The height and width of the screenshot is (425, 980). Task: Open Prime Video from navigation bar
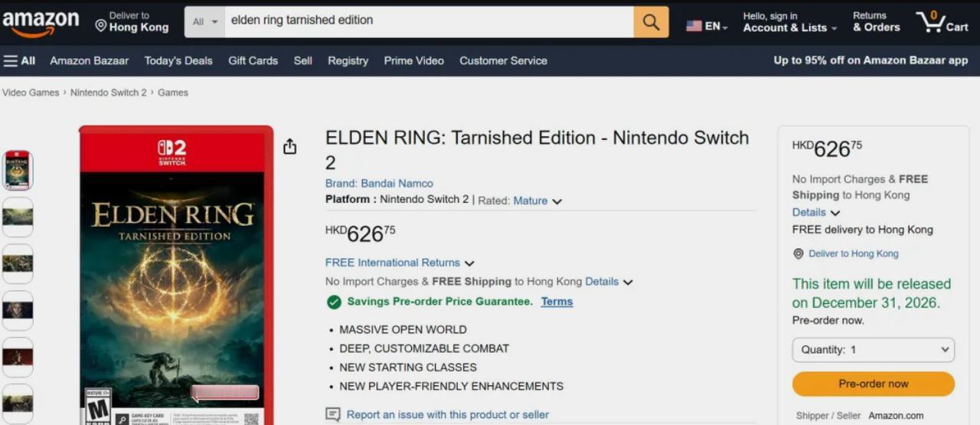click(x=413, y=60)
